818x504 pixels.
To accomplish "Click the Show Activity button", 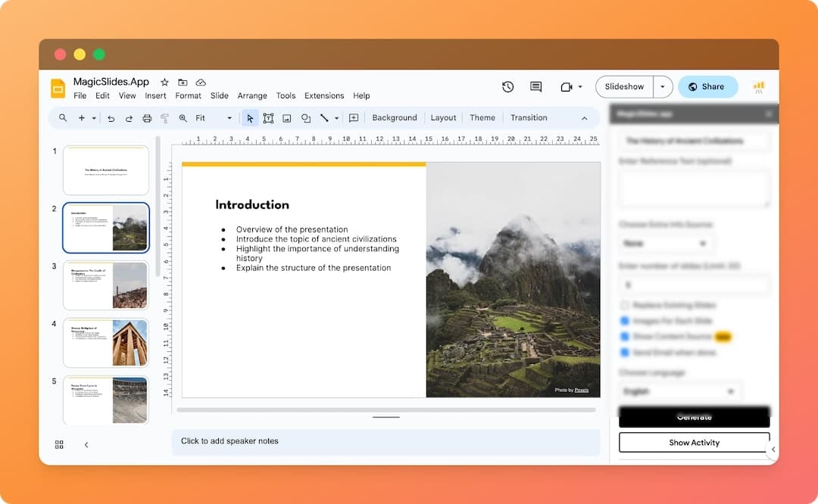I will tap(694, 443).
